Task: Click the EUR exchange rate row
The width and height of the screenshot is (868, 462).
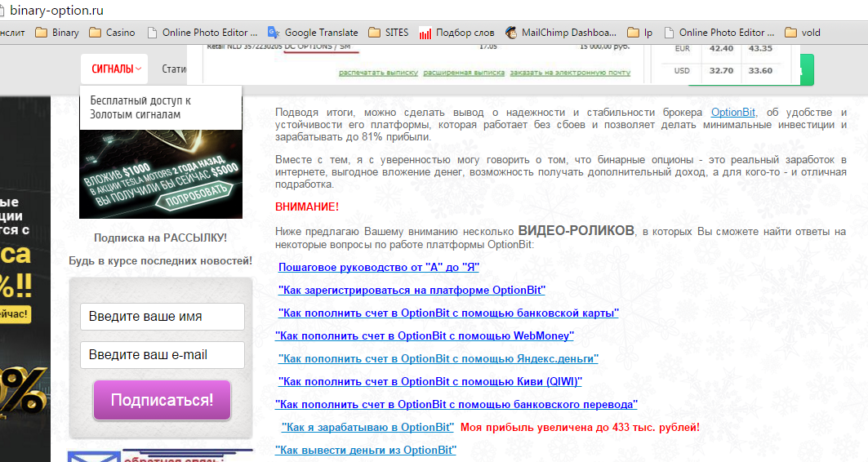Action: 723,49
